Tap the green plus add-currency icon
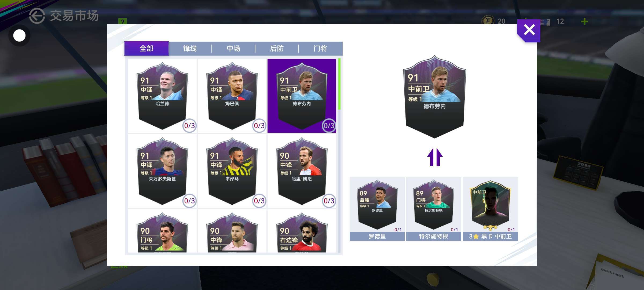The height and width of the screenshot is (290, 644). point(584,21)
